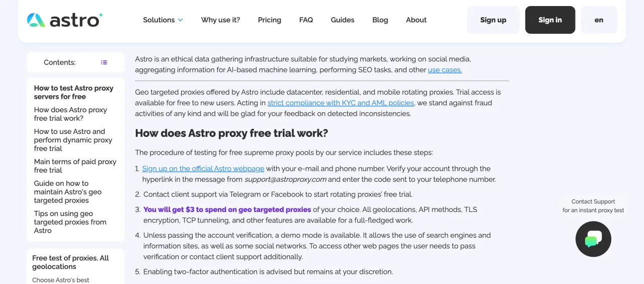Go to the Pricing page
Screen dimensions: 644x284
(x=269, y=20)
